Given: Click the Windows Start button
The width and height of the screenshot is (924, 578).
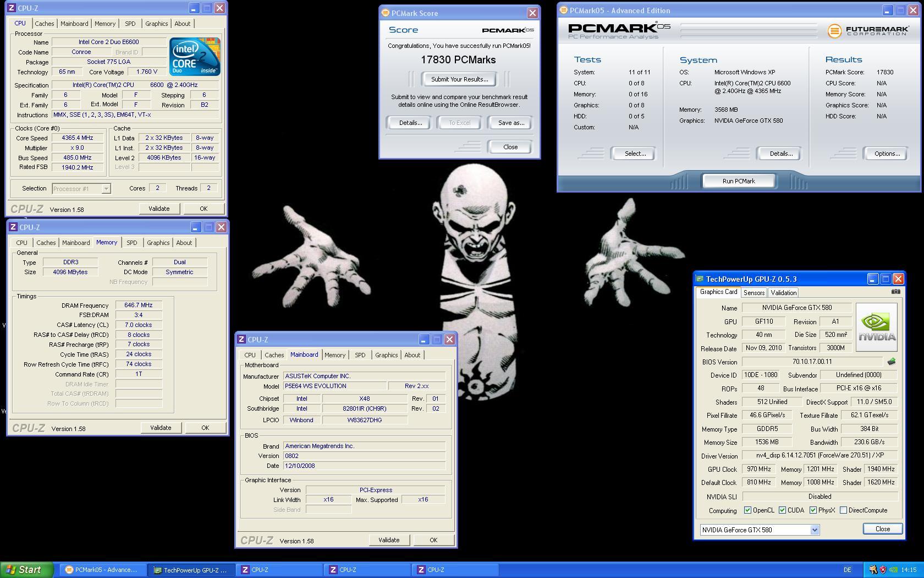Looking at the screenshot, I should coord(26,570).
